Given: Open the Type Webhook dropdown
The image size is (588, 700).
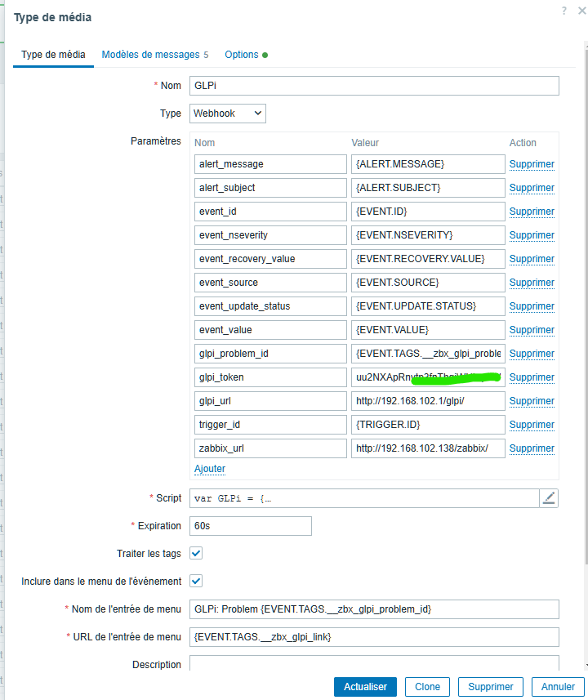Looking at the screenshot, I should click(x=228, y=114).
